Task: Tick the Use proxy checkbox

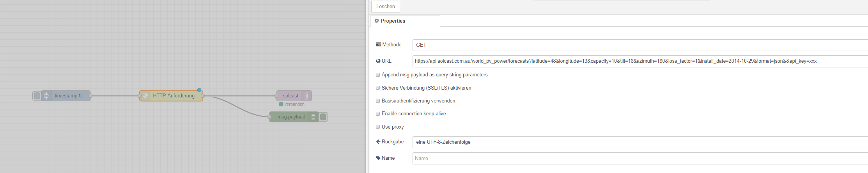Action: pos(378,127)
